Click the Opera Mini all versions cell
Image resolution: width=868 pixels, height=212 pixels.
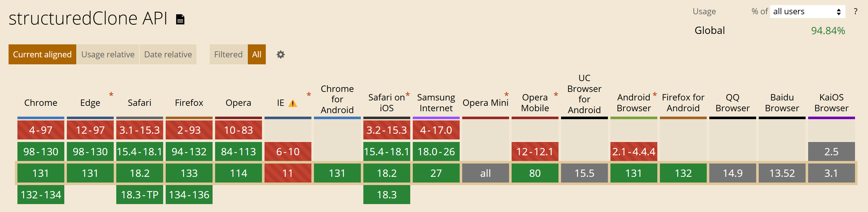[x=485, y=173]
